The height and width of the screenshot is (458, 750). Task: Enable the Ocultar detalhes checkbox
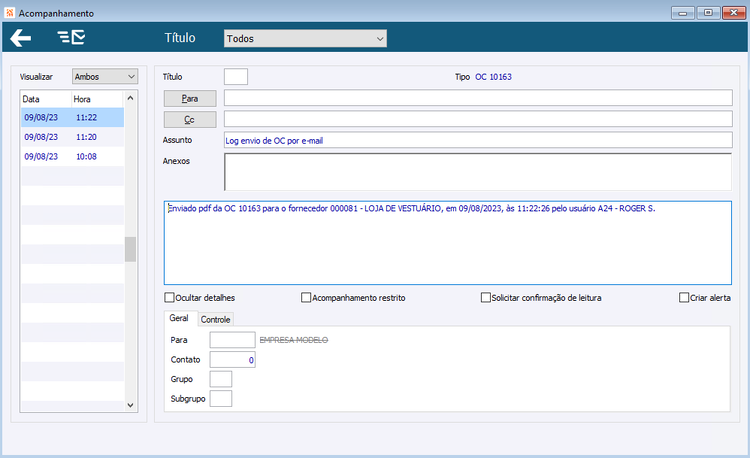[169, 298]
